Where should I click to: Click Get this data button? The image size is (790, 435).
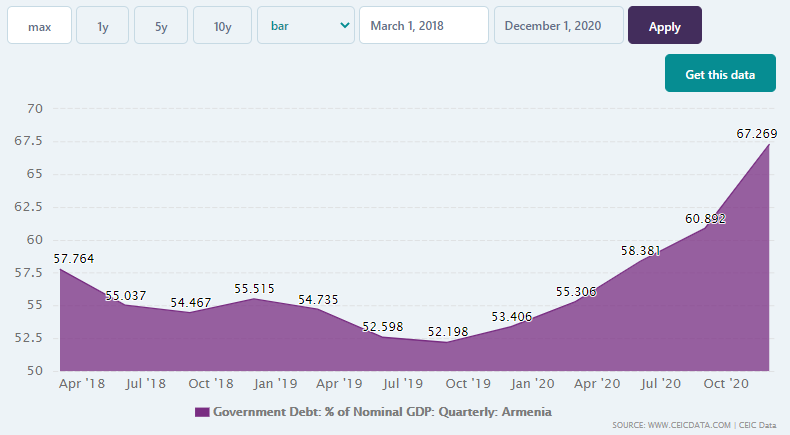pyautogui.click(x=720, y=73)
